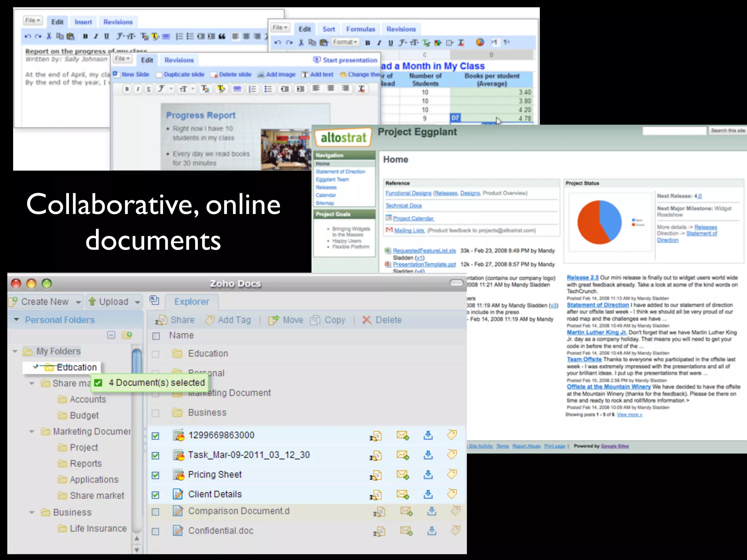The width and height of the screenshot is (747, 560).
Task: Uncheck the Pricing Sheet checkbox
Action: (x=155, y=475)
